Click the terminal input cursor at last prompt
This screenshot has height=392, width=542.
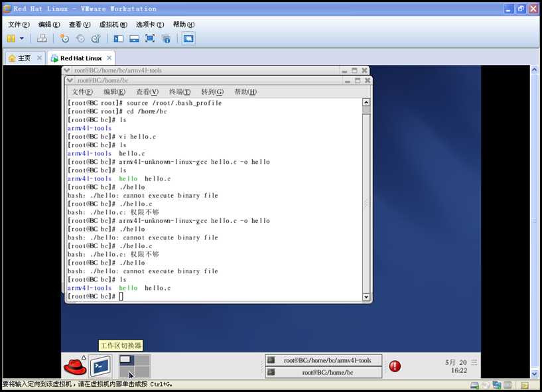[121, 296]
